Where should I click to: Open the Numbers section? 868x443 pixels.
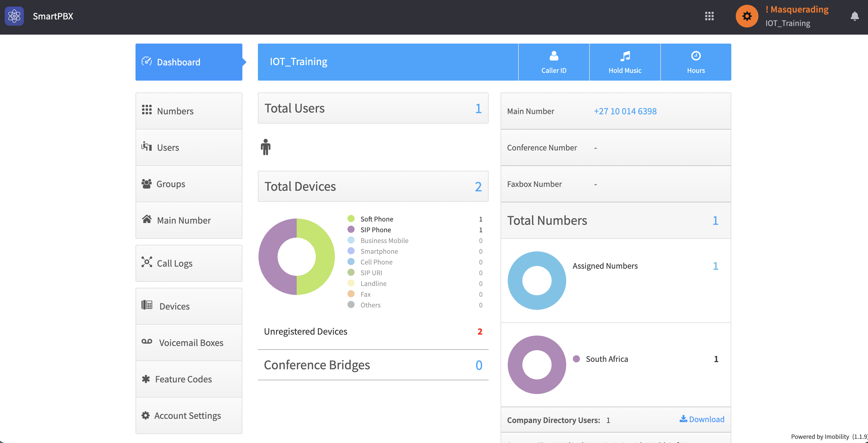click(x=189, y=111)
